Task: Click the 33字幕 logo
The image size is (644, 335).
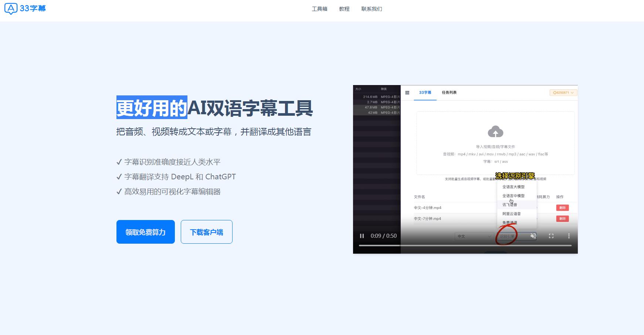Action: click(25, 9)
